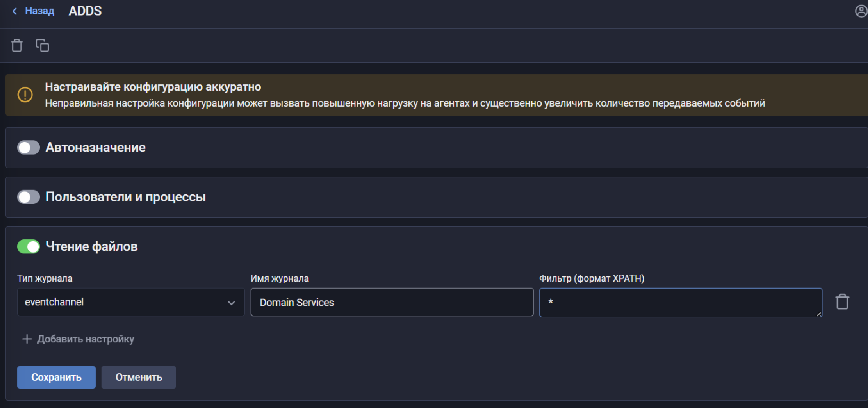This screenshot has height=408, width=868.
Task: Click the Имя журнала input field
Action: [x=392, y=302]
